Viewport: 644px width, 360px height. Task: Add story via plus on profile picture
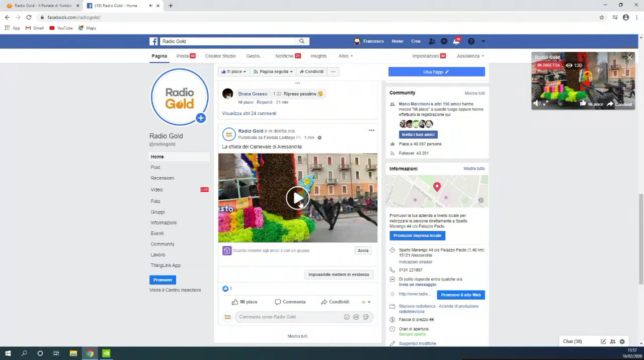coord(201,118)
